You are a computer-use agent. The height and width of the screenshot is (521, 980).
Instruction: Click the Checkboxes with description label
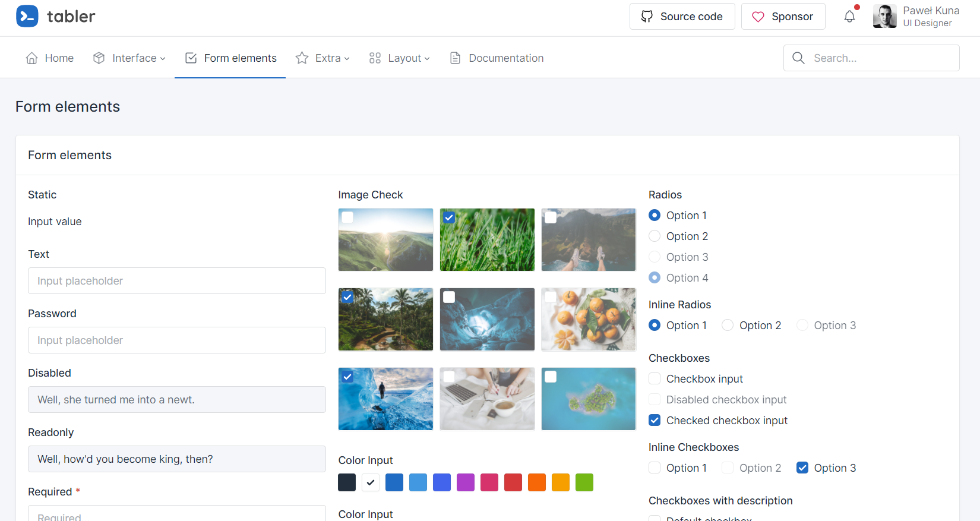(x=720, y=501)
